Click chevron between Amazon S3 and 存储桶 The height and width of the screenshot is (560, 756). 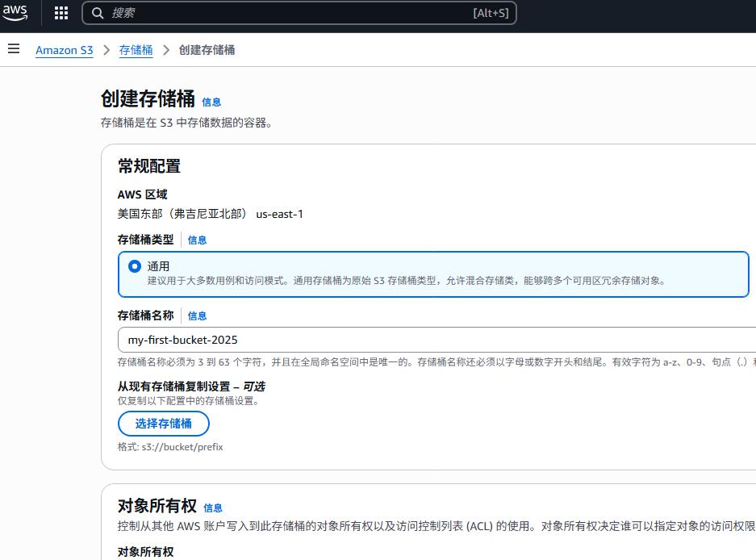(107, 50)
